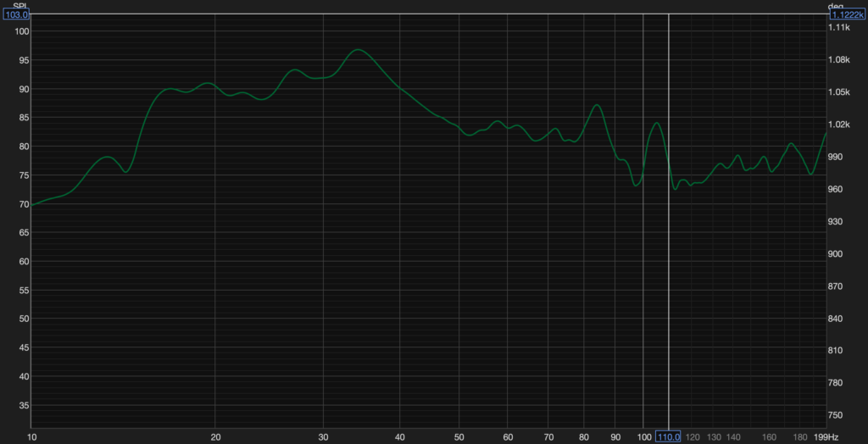The image size is (868, 444).
Task: Click the 180 label on frequency axis
Action: tap(800, 437)
